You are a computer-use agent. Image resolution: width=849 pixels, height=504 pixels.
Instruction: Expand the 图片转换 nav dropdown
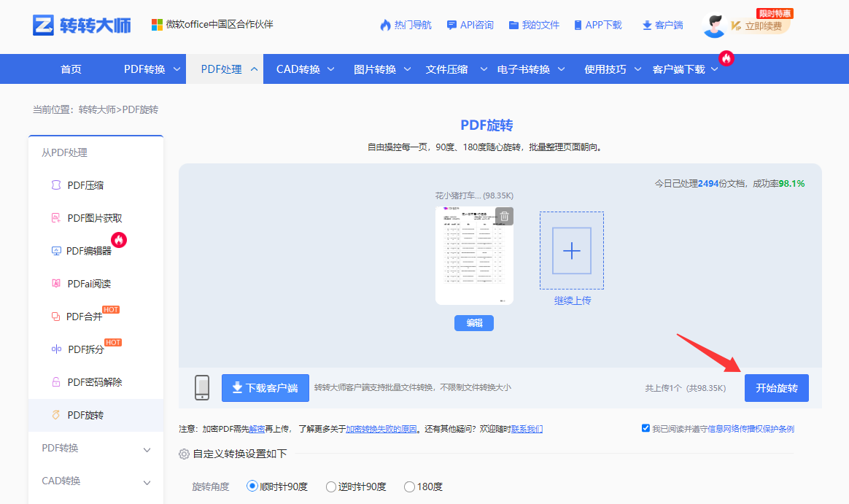[407, 69]
